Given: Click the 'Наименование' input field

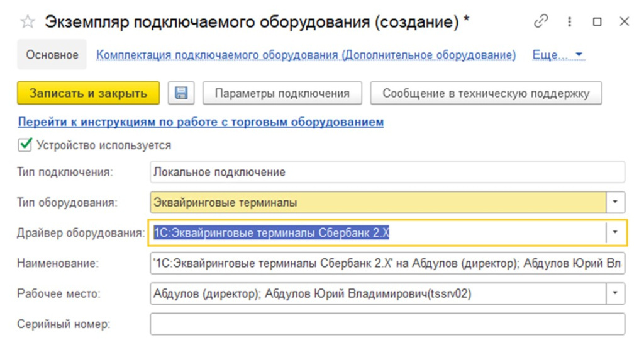Looking at the screenshot, I should pyautogui.click(x=387, y=263).
